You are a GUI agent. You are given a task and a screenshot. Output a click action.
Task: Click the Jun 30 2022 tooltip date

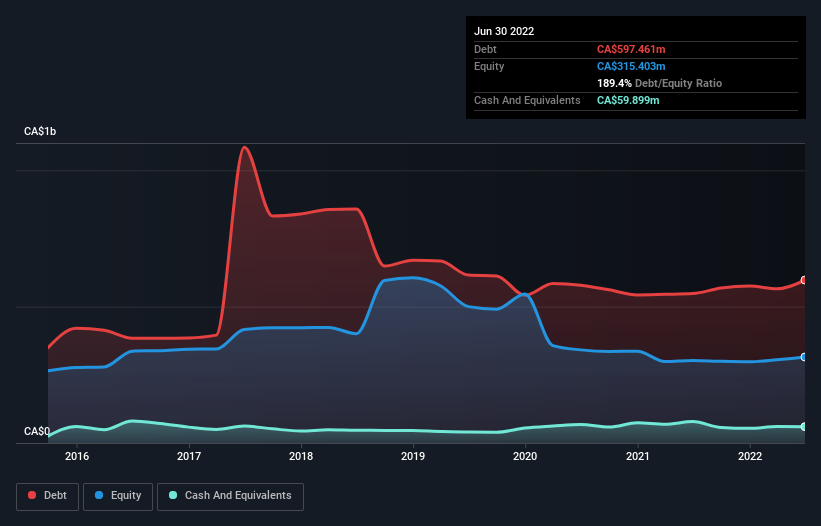504,31
